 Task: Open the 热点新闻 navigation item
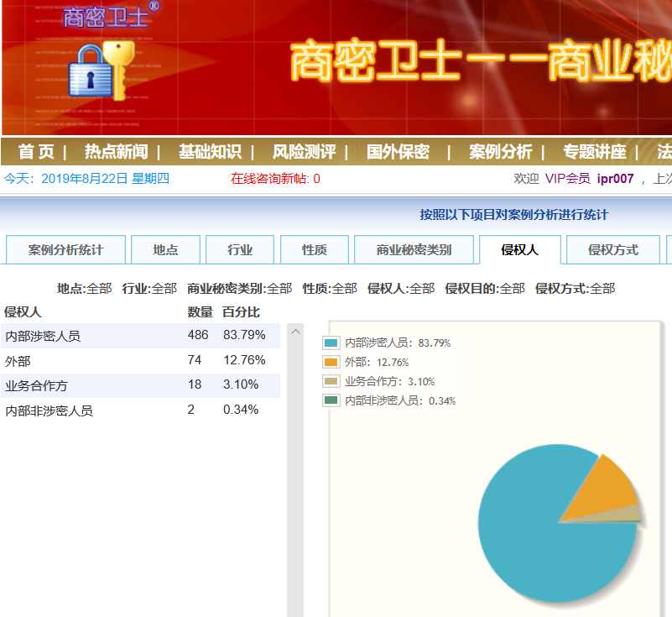116,152
